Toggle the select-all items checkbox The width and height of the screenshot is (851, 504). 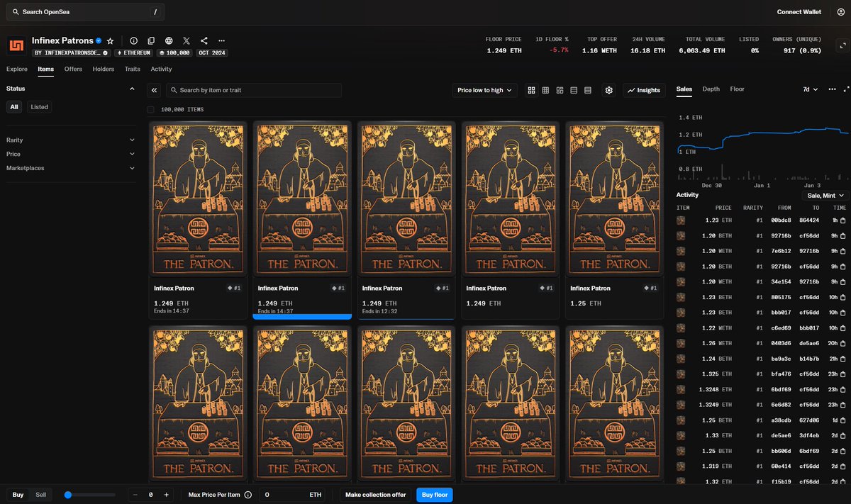[x=150, y=109]
